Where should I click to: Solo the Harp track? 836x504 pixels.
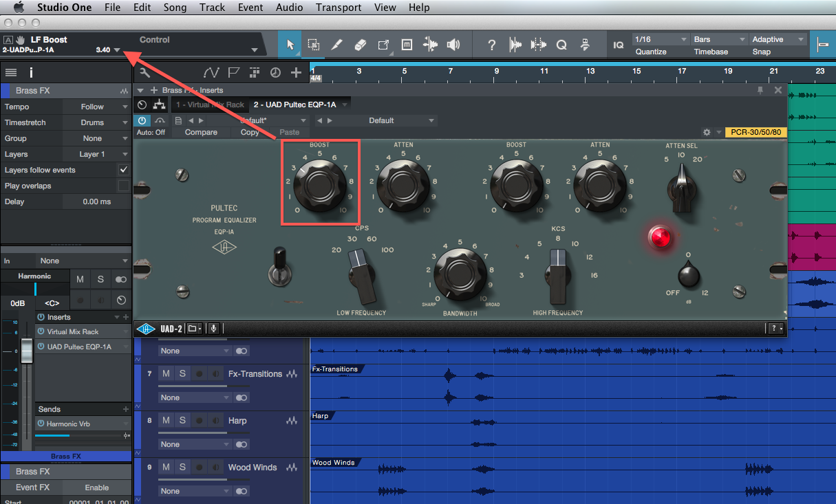pos(182,421)
